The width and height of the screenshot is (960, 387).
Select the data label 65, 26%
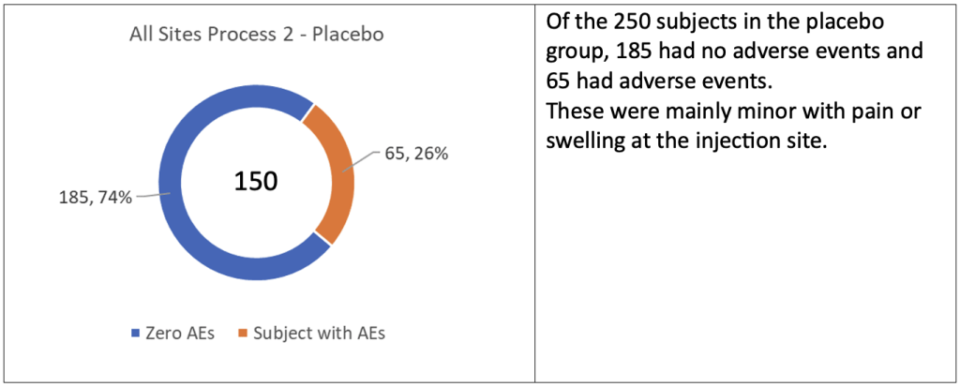click(x=419, y=154)
